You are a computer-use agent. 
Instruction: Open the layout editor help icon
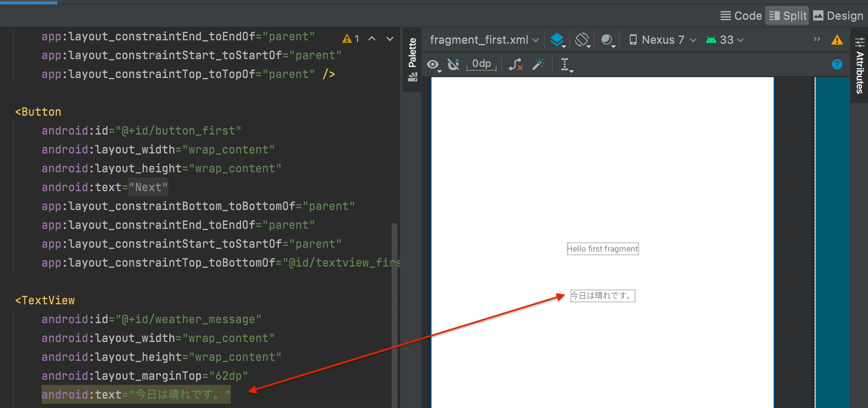point(837,64)
